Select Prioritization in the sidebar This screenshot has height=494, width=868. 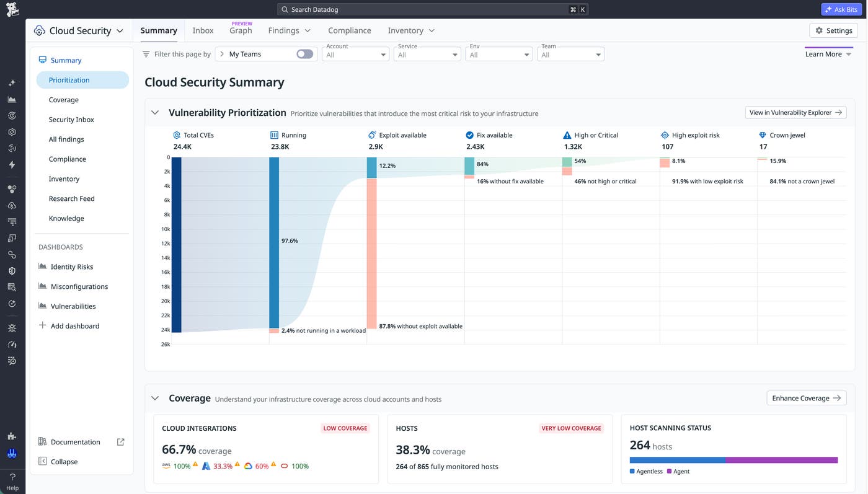[82, 80]
